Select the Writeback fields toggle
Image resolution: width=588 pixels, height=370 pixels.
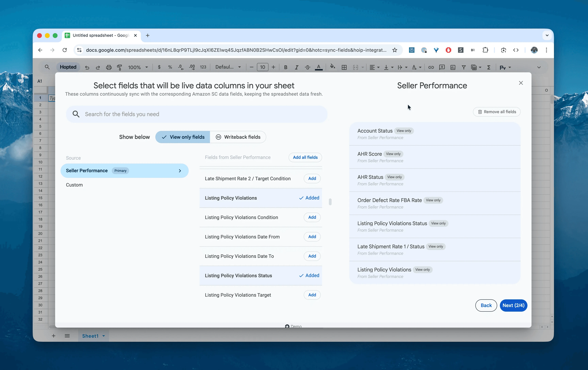pyautogui.click(x=238, y=137)
